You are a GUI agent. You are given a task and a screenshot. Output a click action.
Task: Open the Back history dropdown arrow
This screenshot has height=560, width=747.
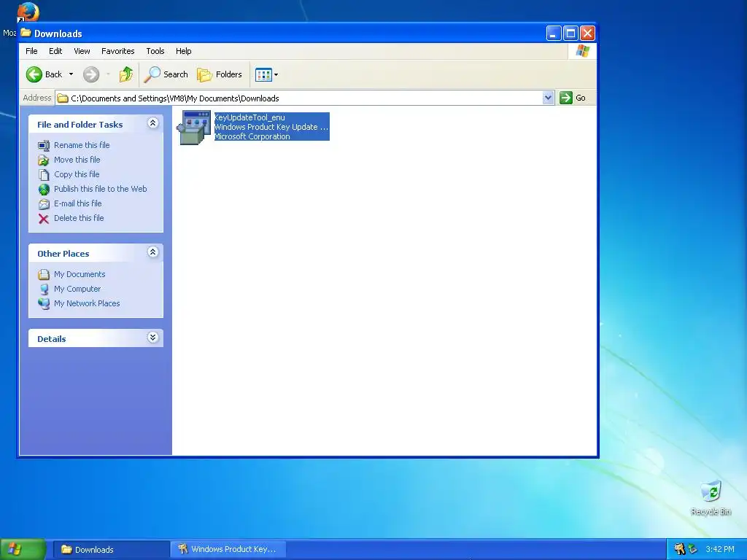click(x=71, y=74)
